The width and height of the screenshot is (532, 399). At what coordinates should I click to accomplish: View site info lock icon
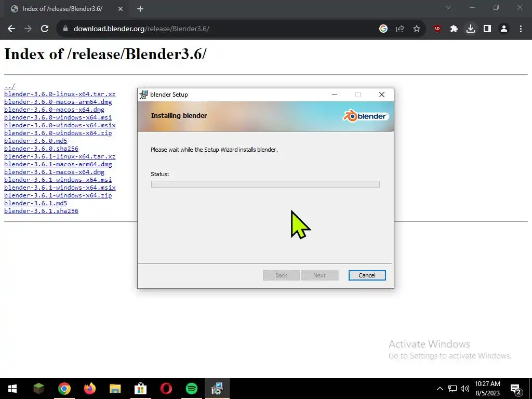pyautogui.click(x=65, y=29)
